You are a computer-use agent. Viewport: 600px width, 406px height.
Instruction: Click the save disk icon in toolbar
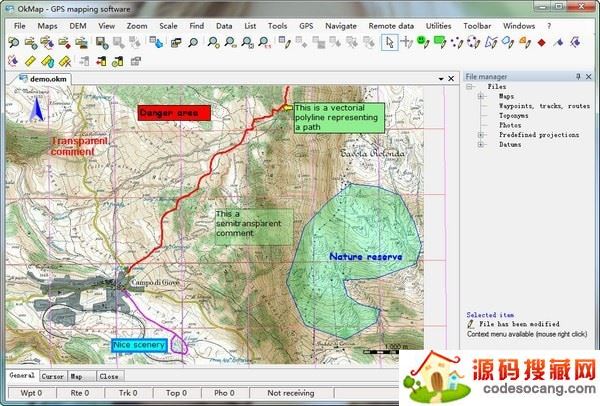101,42
